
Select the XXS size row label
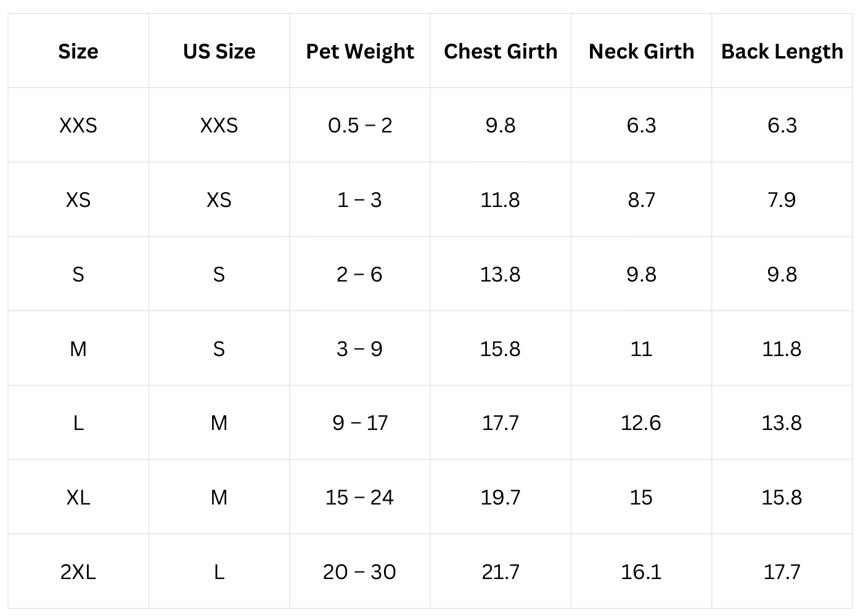tap(78, 126)
